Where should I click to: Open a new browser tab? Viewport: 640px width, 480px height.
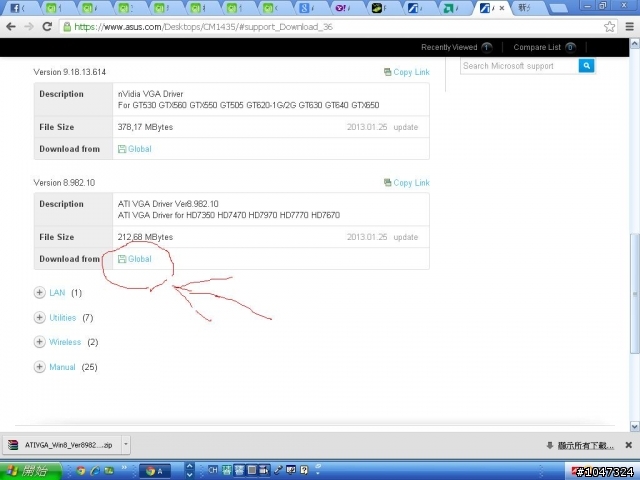[558, 9]
